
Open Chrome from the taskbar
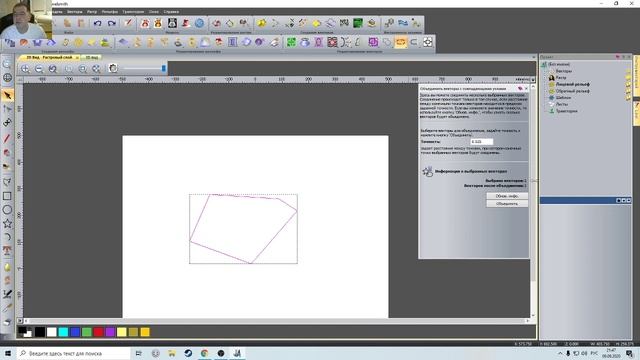coord(204,353)
